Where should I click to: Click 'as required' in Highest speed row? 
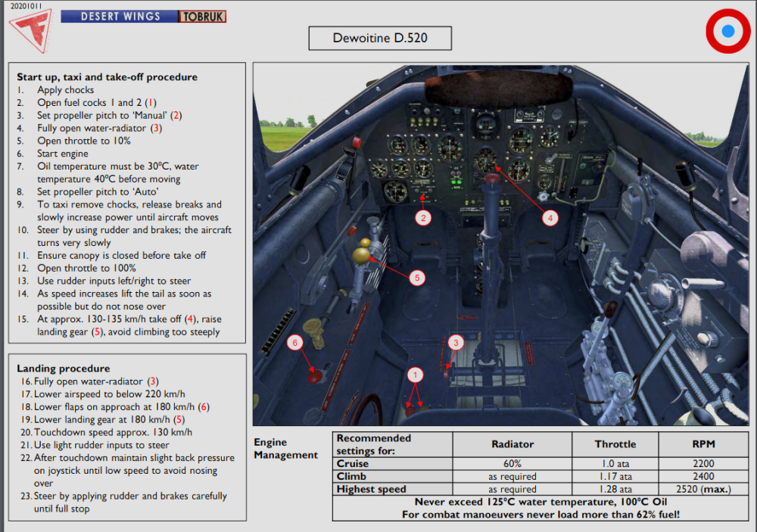pyautogui.click(x=512, y=489)
